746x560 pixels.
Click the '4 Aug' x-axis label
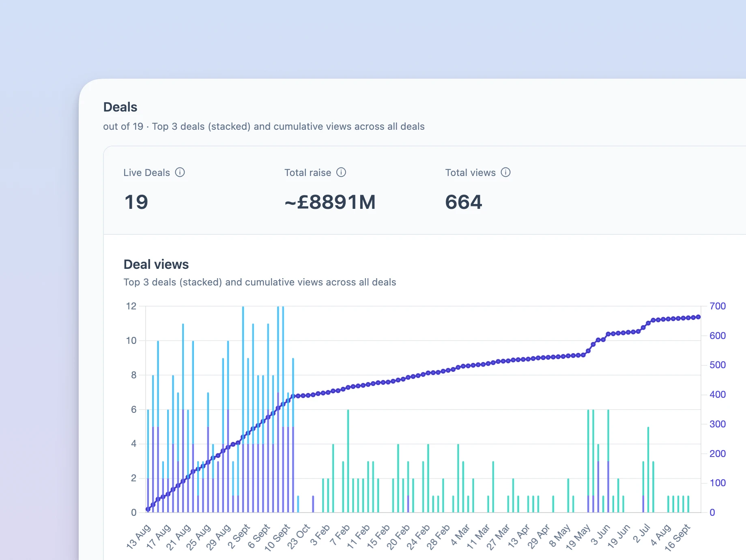(x=660, y=535)
